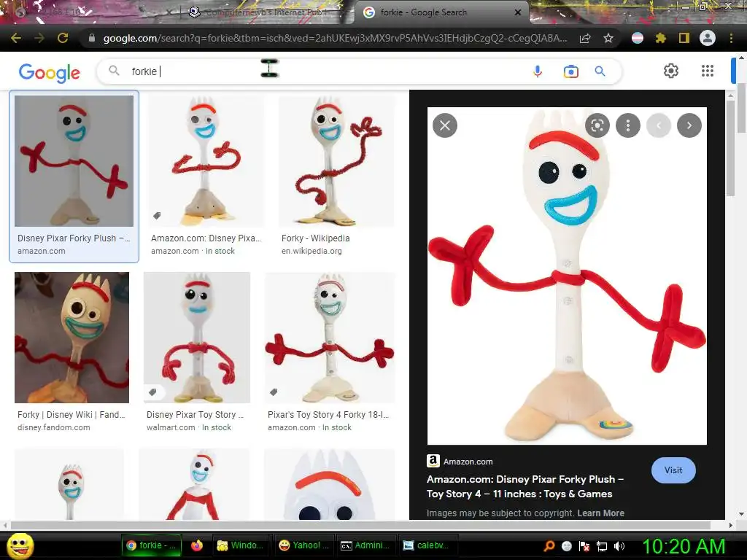Open Forky Disney Wiki Fandom caption
747x560 pixels.
(x=71, y=415)
